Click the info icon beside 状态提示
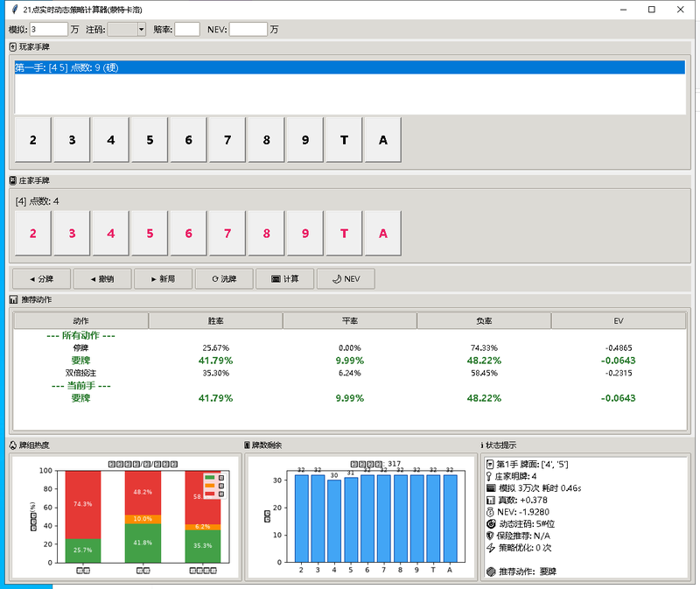Viewport: 700px width, 589px height. click(x=482, y=445)
